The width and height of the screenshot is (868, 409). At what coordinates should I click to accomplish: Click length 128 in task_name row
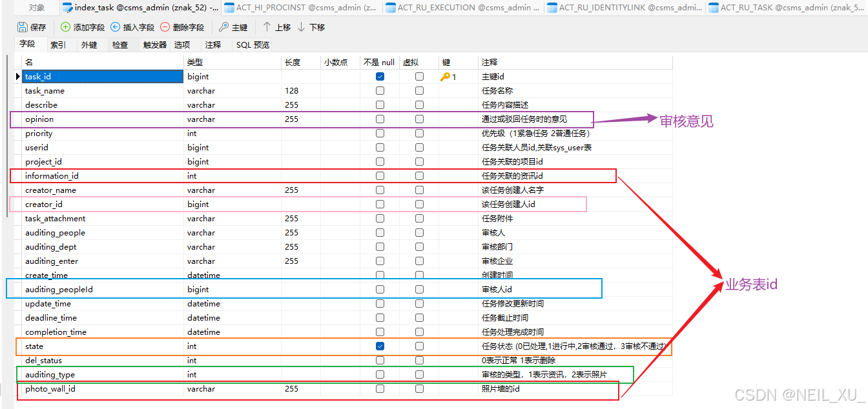(x=301, y=90)
